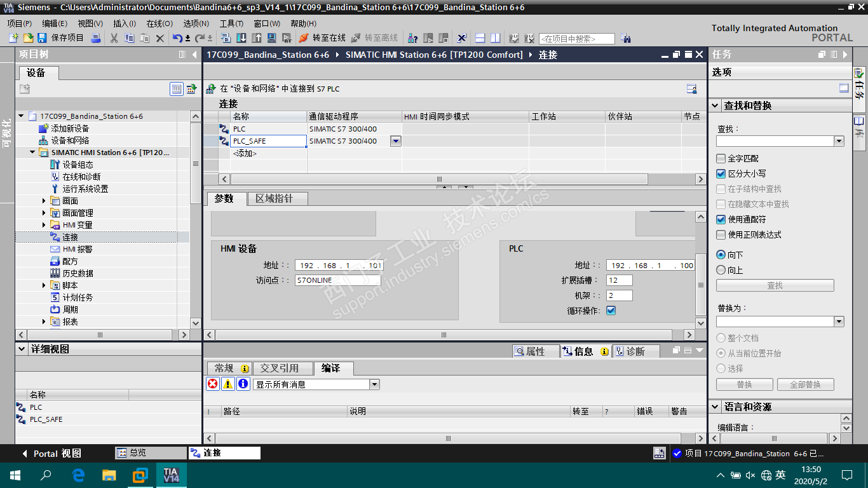Uncheck the 区分大小写 case-sensitive checkbox
868x488 pixels.
click(x=721, y=173)
